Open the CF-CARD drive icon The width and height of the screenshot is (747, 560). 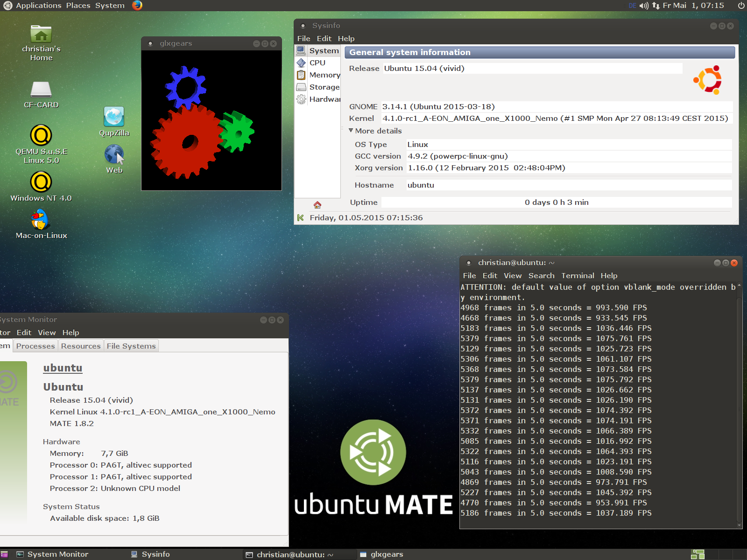coord(41,90)
